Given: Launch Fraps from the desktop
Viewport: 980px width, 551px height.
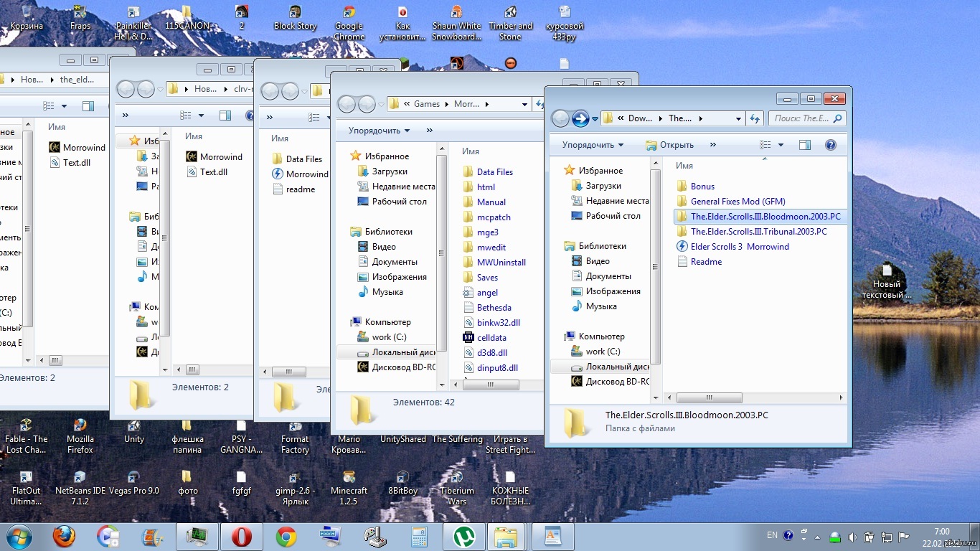Looking at the screenshot, I should [80, 18].
